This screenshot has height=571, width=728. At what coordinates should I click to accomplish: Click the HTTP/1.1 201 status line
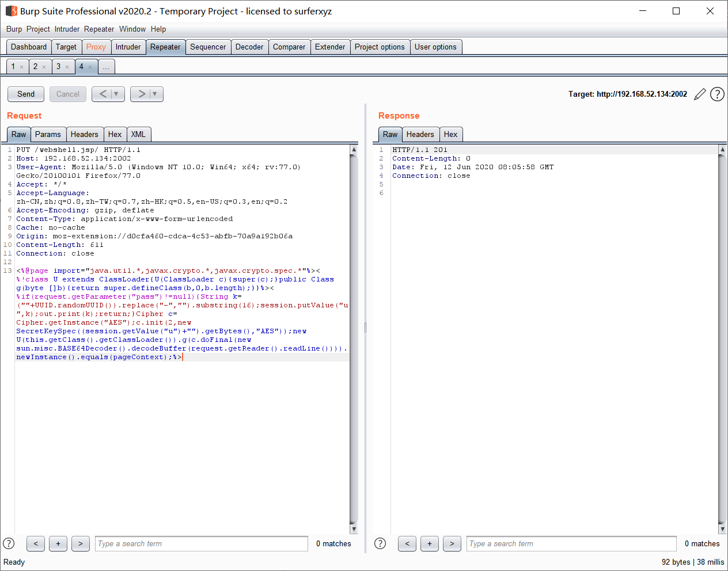point(420,150)
